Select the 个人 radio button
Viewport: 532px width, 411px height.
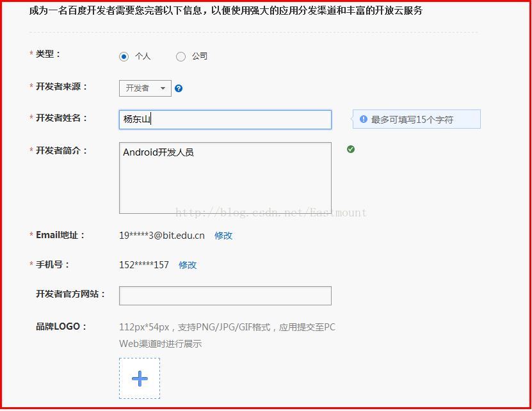tap(124, 56)
